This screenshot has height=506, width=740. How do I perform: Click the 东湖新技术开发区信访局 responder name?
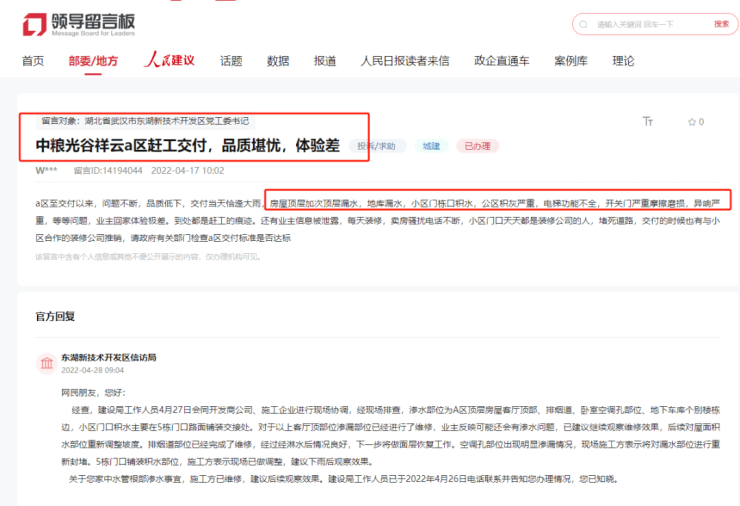pyautogui.click(x=108, y=357)
